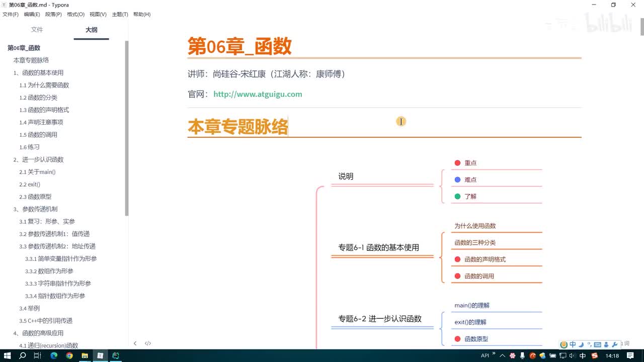644x362 pixels.
Task: Collapse sidebar with the left arrow icon
Action: 135,343
